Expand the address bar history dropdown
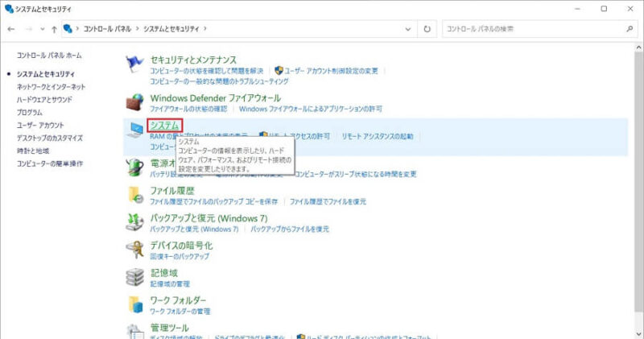 tap(408, 29)
